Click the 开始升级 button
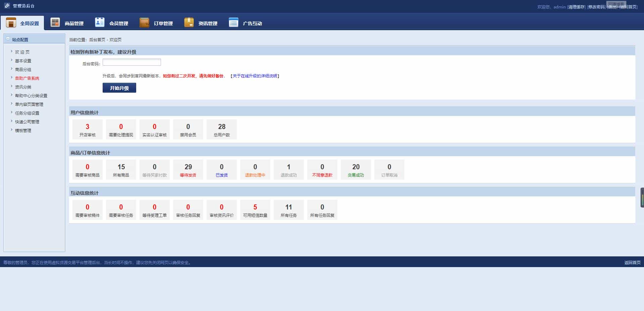The width and height of the screenshot is (644, 311). 119,88
